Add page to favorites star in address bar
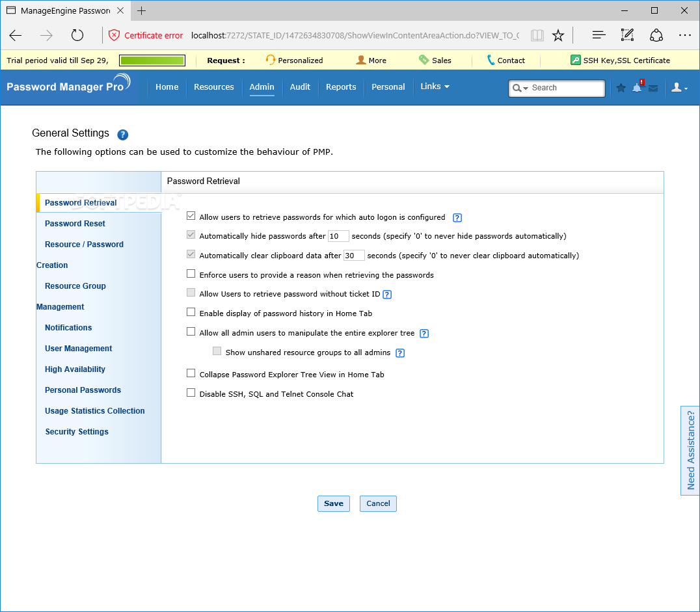Viewport: 700px width, 612px height. tap(558, 35)
